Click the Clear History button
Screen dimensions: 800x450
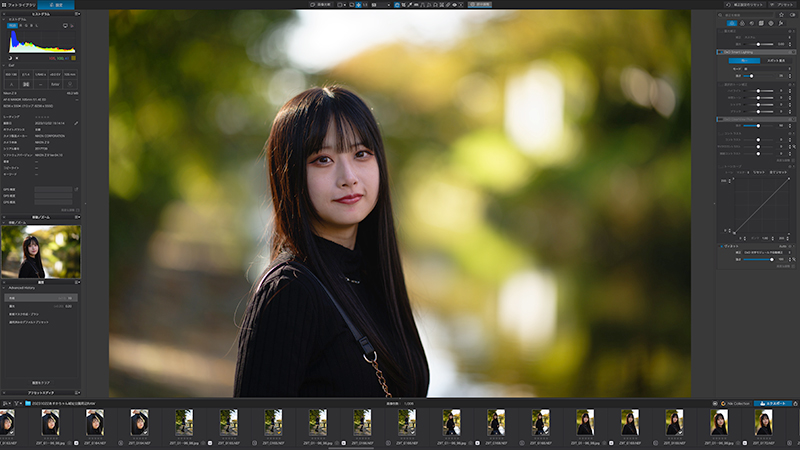pos(41,383)
